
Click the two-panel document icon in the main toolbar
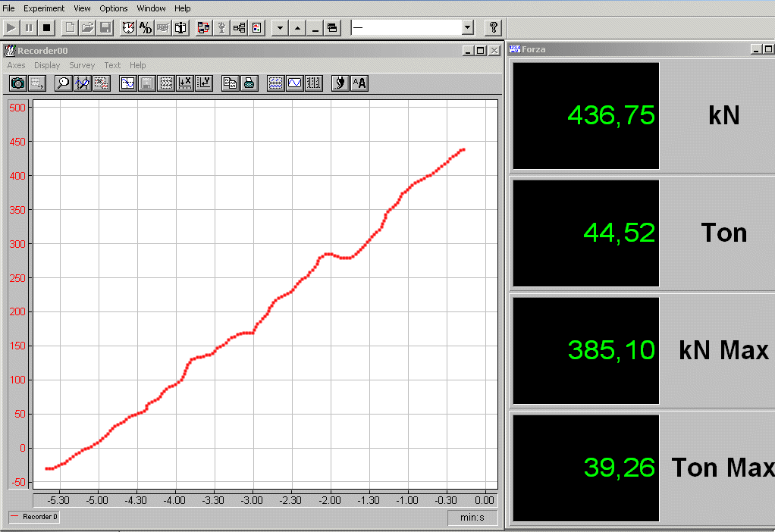pyautogui.click(x=180, y=28)
